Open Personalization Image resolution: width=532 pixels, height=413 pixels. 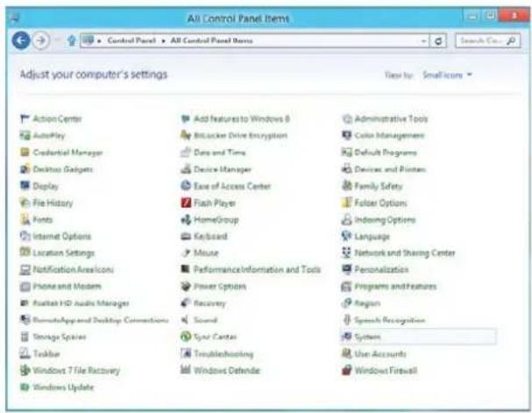click(x=381, y=269)
